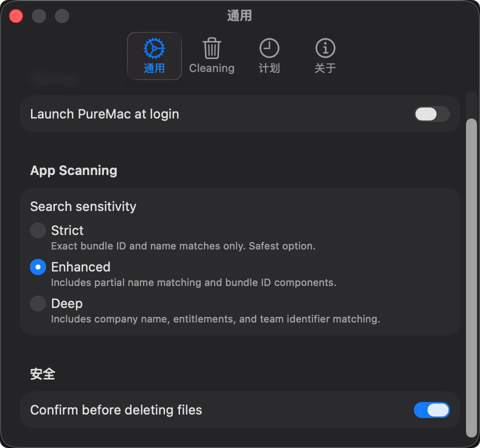Click the vertical scrollbar thumb
Image resolution: width=480 pixels, height=448 pixels.
471,278
